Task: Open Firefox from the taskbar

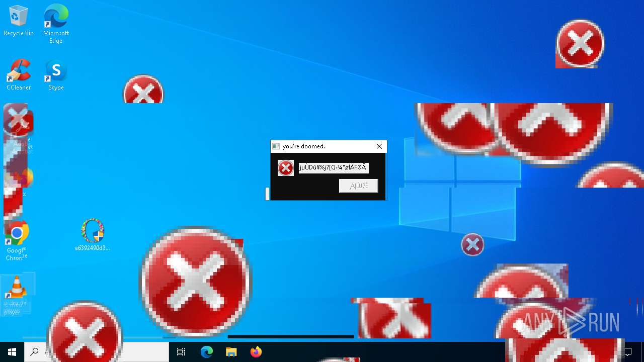Action: [256, 352]
